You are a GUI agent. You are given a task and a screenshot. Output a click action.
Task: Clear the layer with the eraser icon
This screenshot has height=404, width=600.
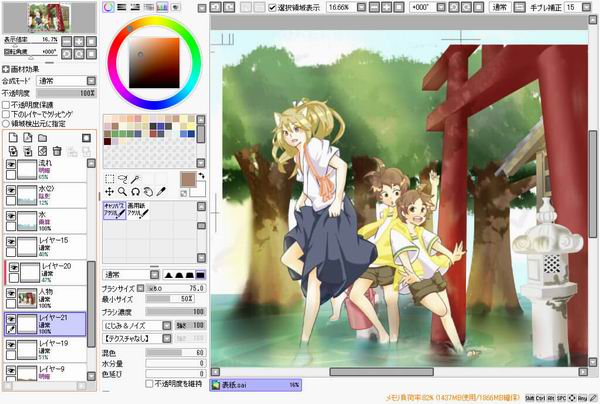[x=42, y=151]
